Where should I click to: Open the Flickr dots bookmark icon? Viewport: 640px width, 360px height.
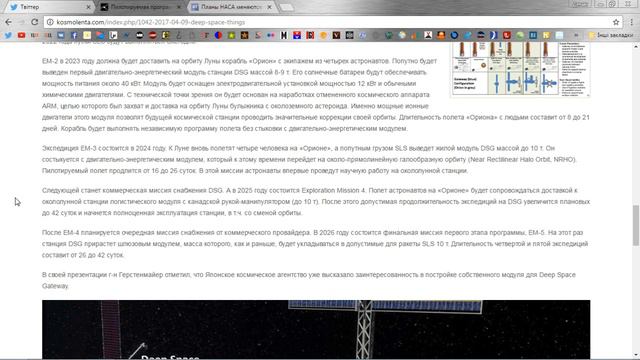[271, 36]
